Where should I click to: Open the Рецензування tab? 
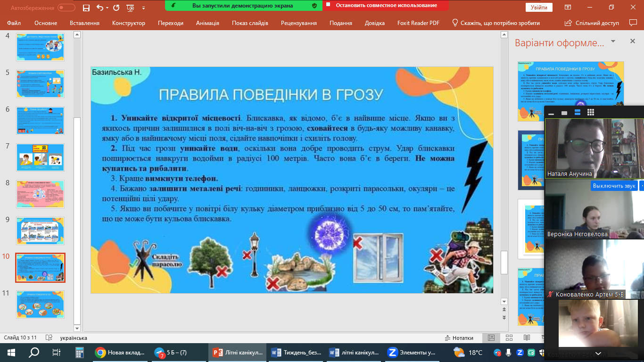point(299,23)
